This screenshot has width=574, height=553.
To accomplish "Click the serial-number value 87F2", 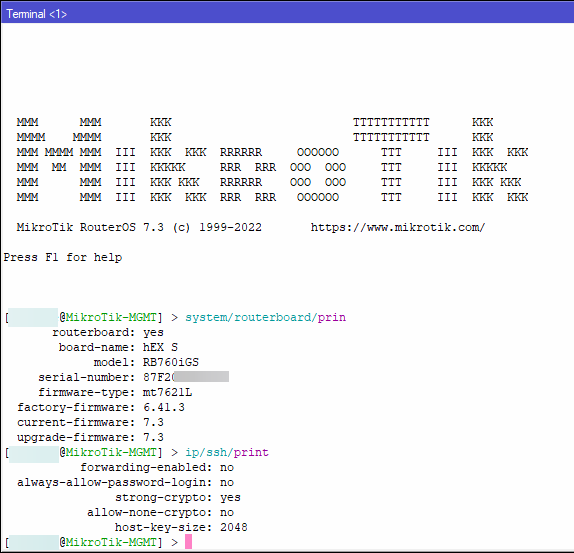I will click(158, 377).
